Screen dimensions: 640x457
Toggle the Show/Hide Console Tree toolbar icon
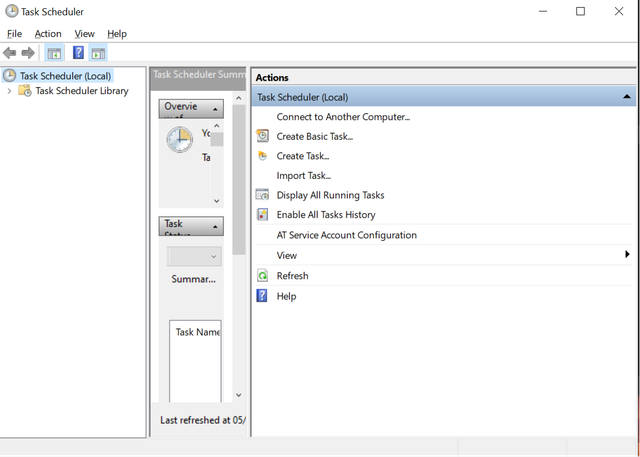coord(54,53)
